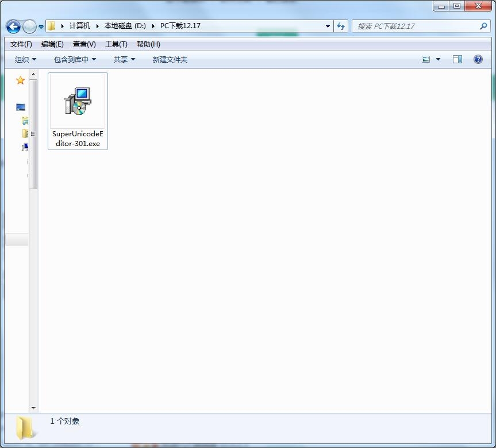Click navigation pane scroll up arrow

[33, 74]
